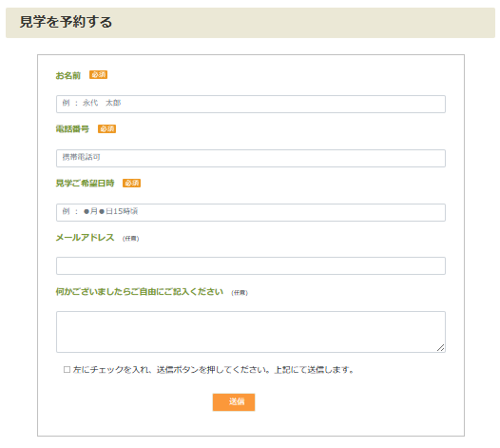Click the お名前 name input field
The image size is (500, 448).
point(251,104)
